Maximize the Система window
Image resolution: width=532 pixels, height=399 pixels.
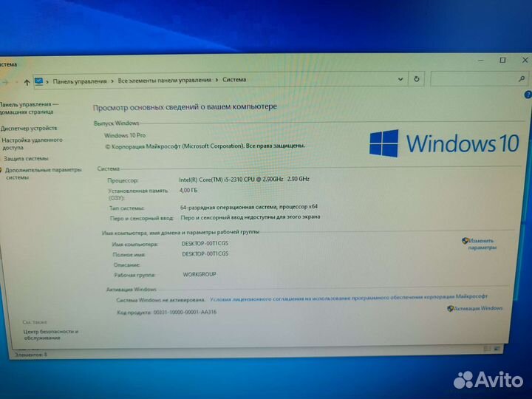(x=502, y=60)
